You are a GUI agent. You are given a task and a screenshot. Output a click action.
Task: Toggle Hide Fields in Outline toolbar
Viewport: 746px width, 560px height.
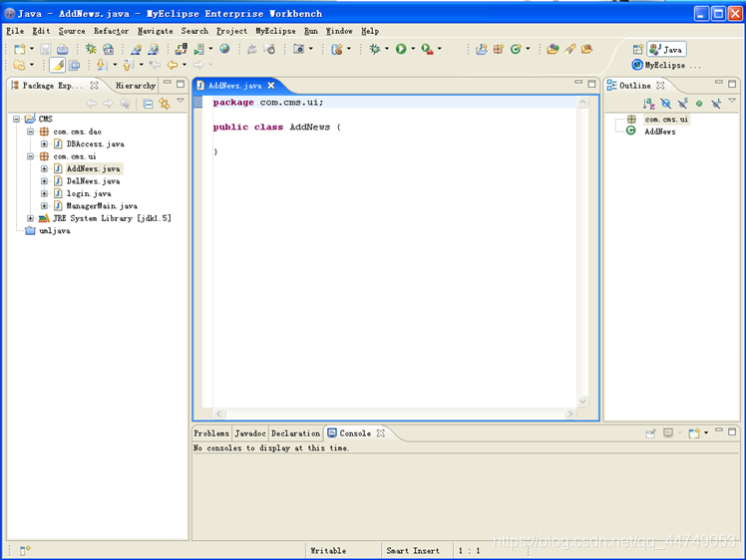665,104
